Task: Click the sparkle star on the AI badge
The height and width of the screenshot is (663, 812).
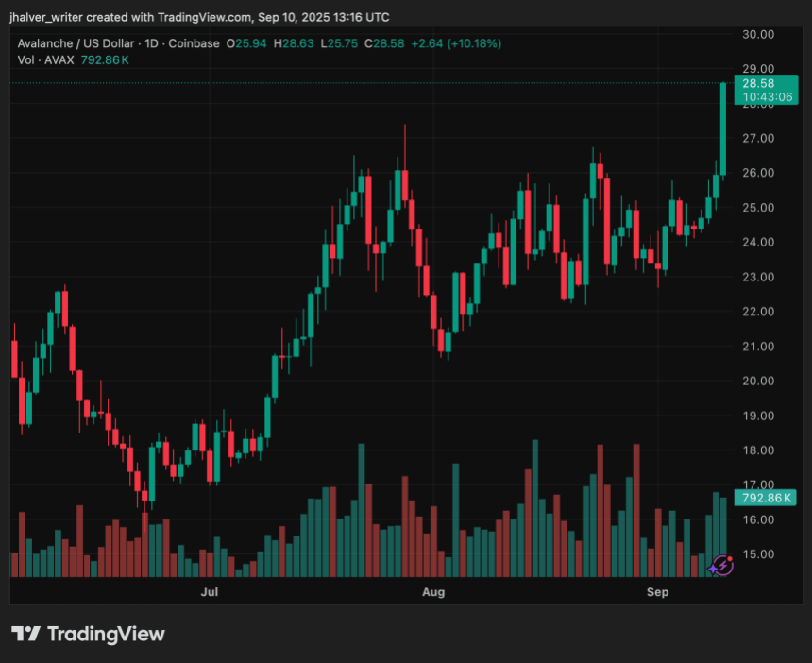Action: click(x=713, y=569)
